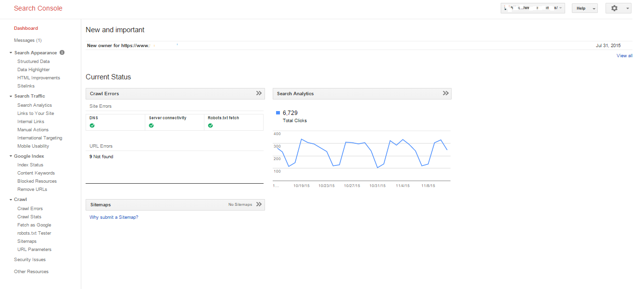Open Internal Links
Screen dimensions: 644x289
(x=31, y=122)
